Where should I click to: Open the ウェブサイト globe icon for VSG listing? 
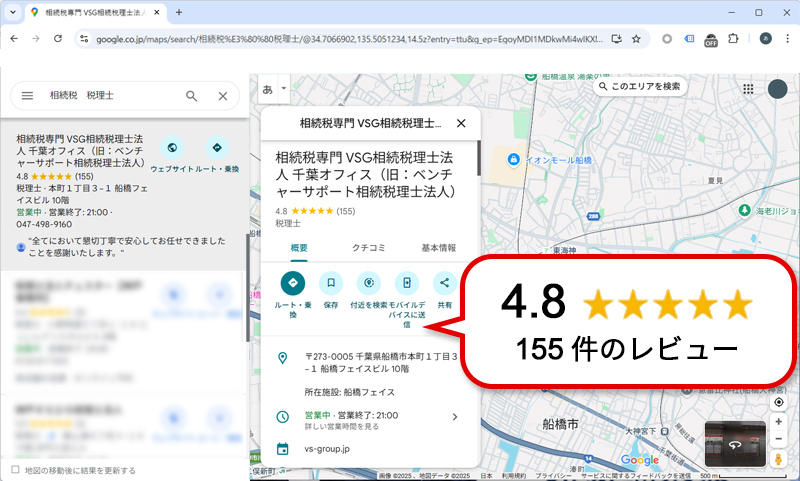(x=172, y=148)
